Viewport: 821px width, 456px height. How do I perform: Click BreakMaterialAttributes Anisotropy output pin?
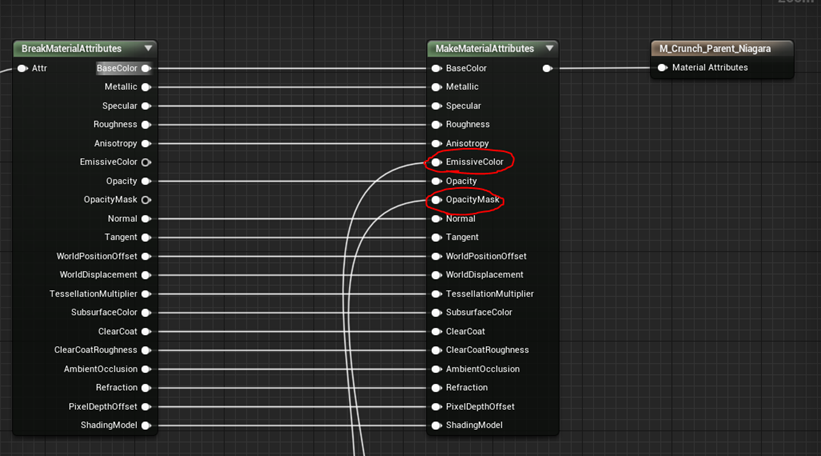tap(147, 143)
